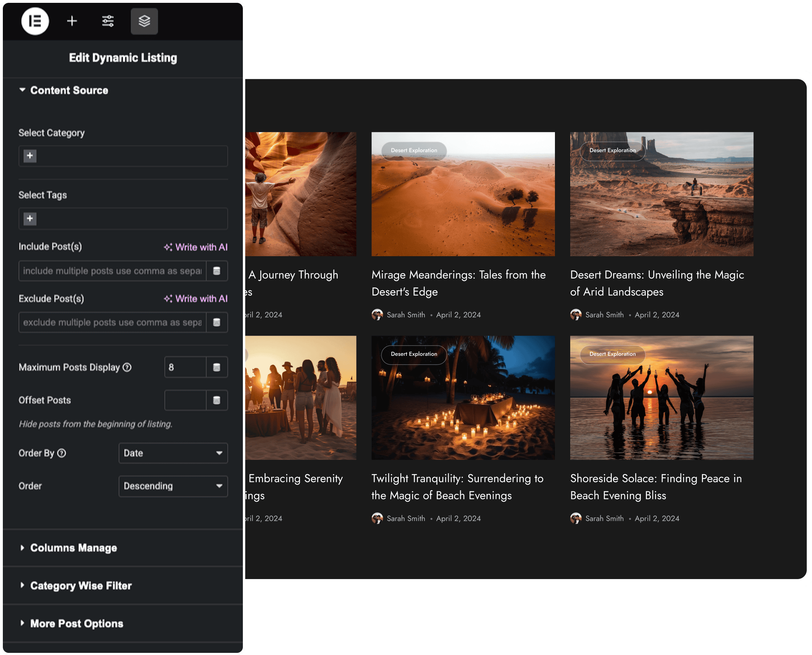The height and width of the screenshot is (655, 812).
Task: Expand the Category Wise Filter section
Action: (x=81, y=585)
